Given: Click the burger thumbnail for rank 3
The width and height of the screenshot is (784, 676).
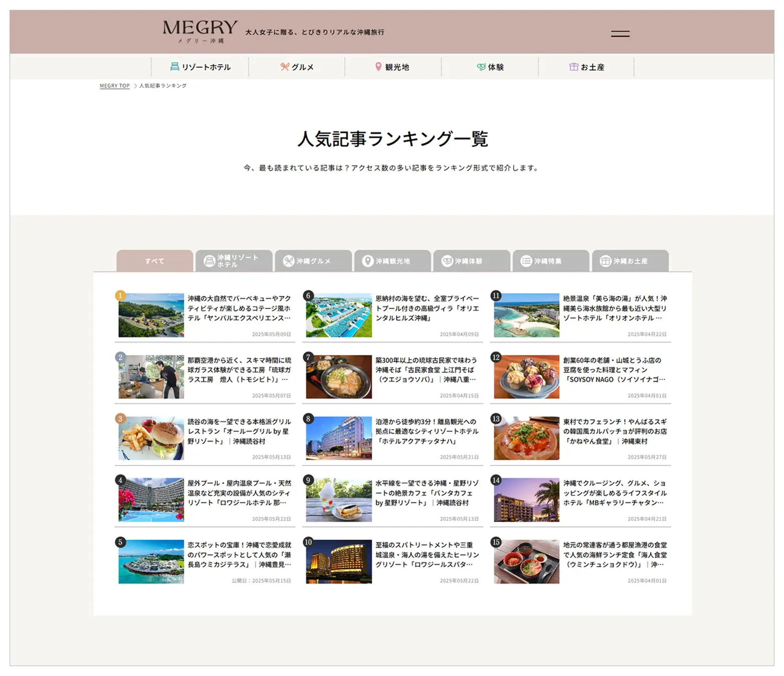Looking at the screenshot, I should 151,438.
